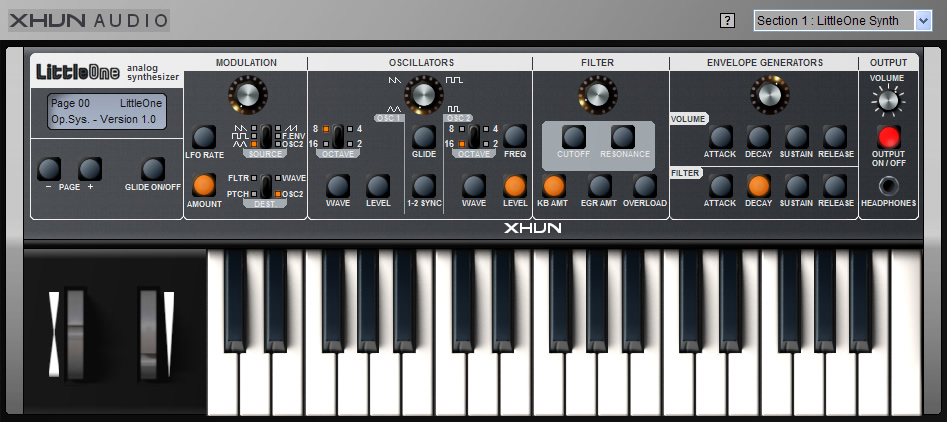Select the modulation Amount button
The width and height of the screenshot is (947, 422).
point(204,186)
